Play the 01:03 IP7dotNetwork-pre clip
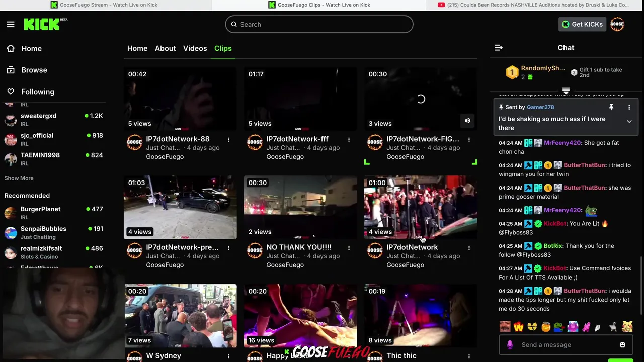 coord(180,207)
